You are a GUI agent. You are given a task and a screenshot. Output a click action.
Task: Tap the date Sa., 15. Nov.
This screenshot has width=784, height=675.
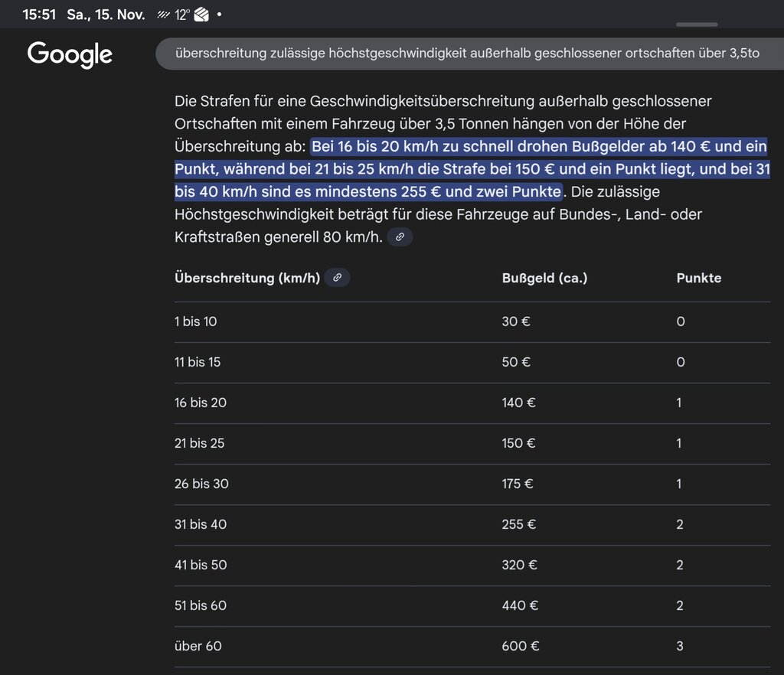click(106, 15)
